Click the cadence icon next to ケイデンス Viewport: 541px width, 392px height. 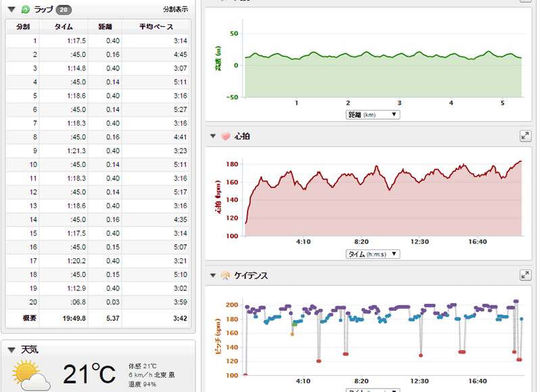[x=226, y=276]
